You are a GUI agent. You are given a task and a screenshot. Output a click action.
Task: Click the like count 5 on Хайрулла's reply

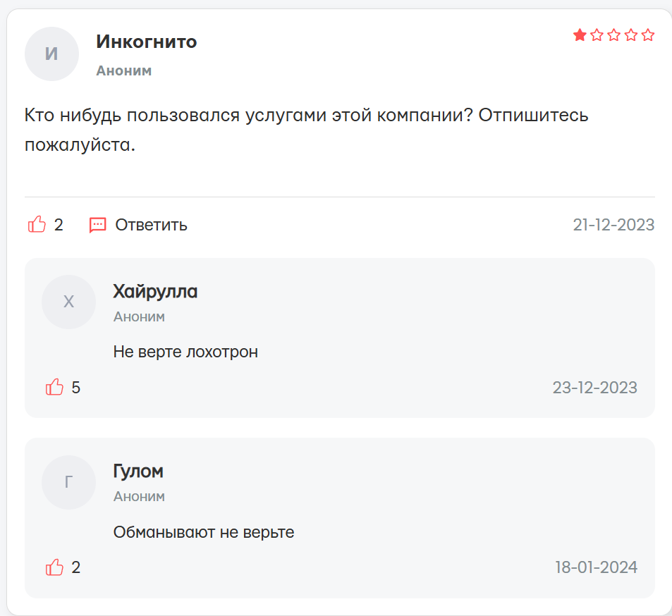(76, 388)
